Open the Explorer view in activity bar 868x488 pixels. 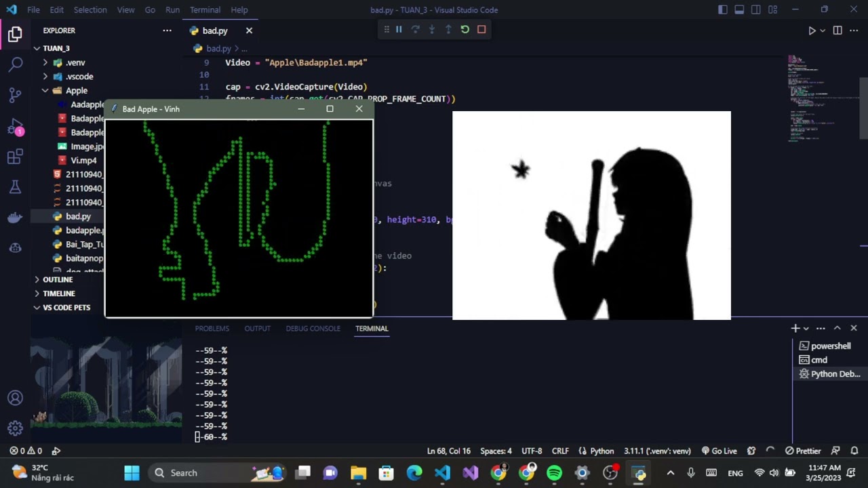click(x=15, y=34)
